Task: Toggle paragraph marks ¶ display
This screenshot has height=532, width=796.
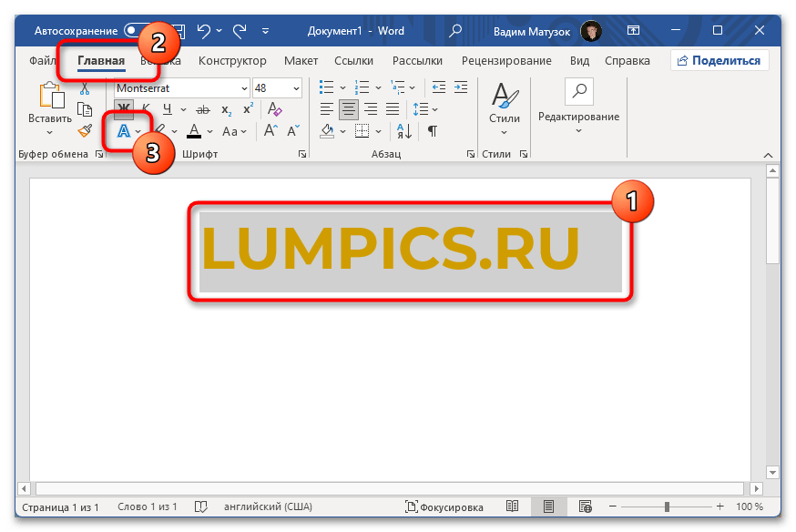Action: [x=433, y=131]
